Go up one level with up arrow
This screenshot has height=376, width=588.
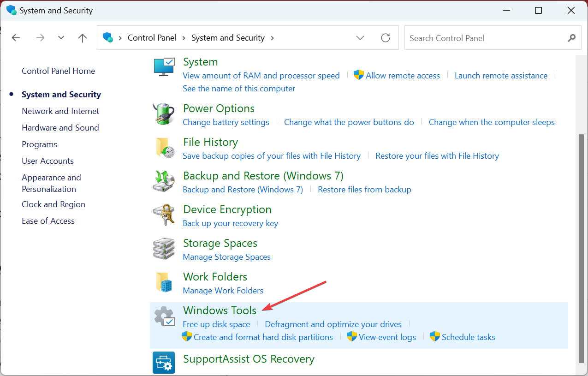(x=83, y=38)
